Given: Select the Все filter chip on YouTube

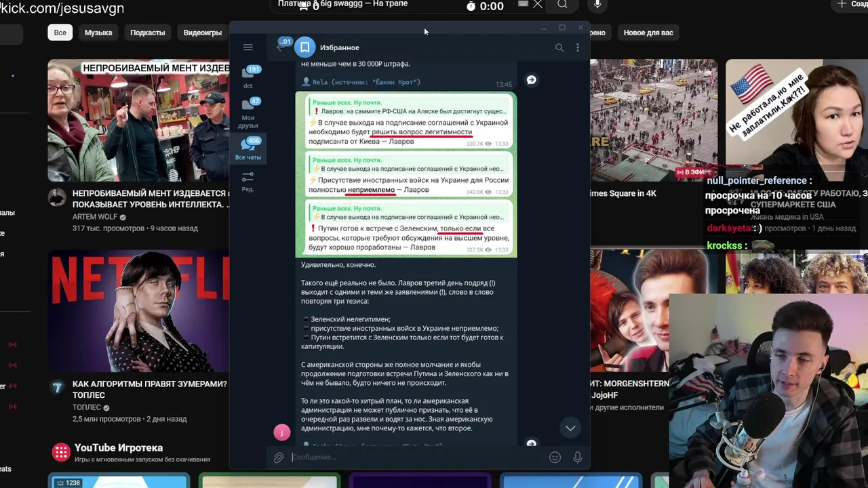Looking at the screenshot, I should click(x=60, y=33).
